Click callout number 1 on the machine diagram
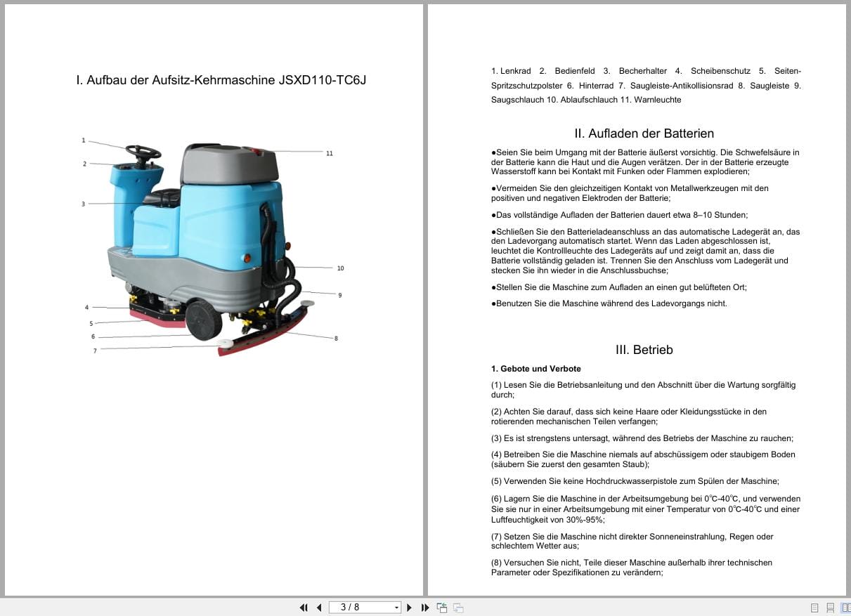The height and width of the screenshot is (616, 851). click(84, 140)
